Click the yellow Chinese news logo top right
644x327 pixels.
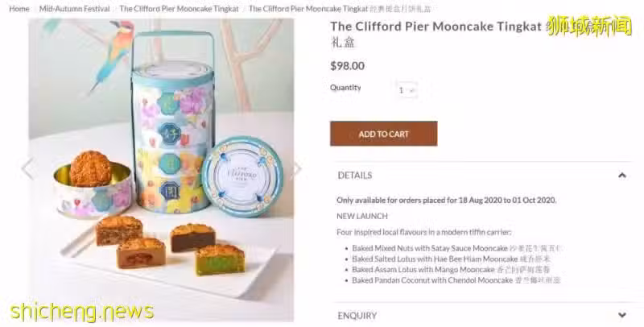tap(589, 26)
